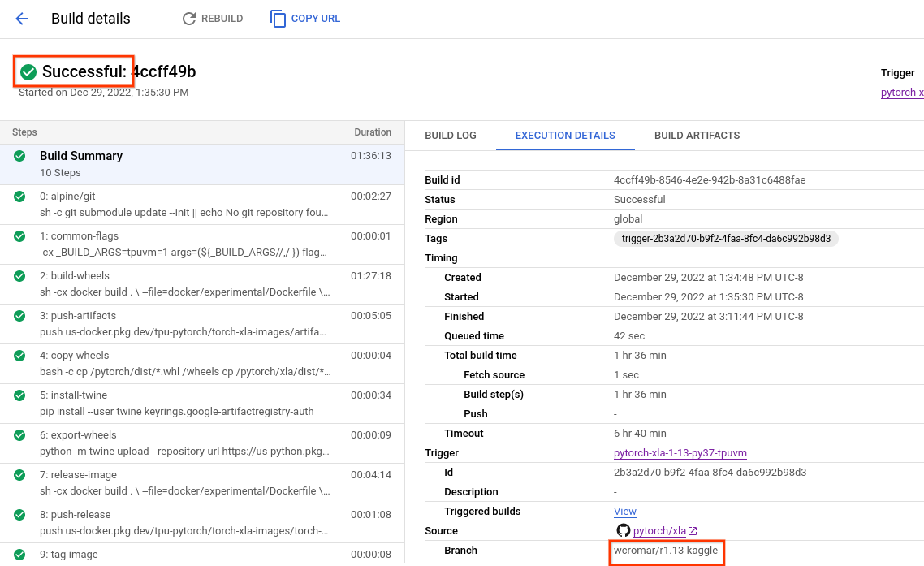The image size is (924, 566).
Task: Click the trigger Id value 2b3a2d70-b9f2
Action: coord(710,473)
